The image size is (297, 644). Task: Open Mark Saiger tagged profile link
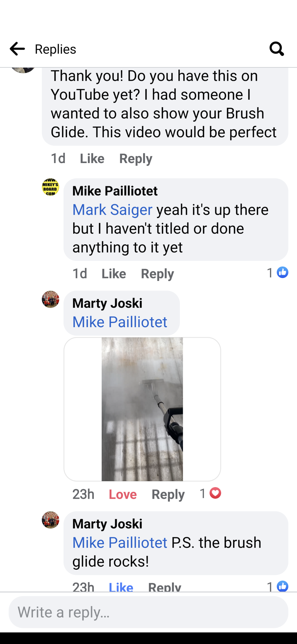click(112, 210)
